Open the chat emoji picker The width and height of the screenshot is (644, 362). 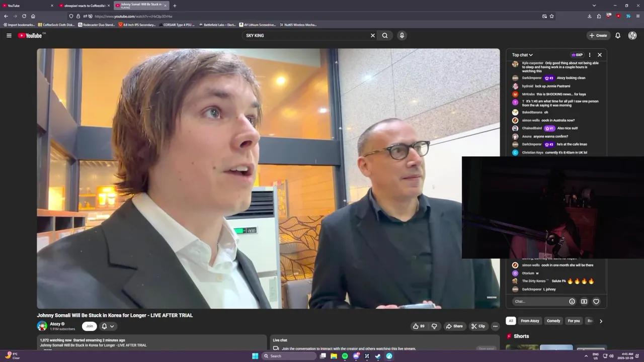coord(572,301)
